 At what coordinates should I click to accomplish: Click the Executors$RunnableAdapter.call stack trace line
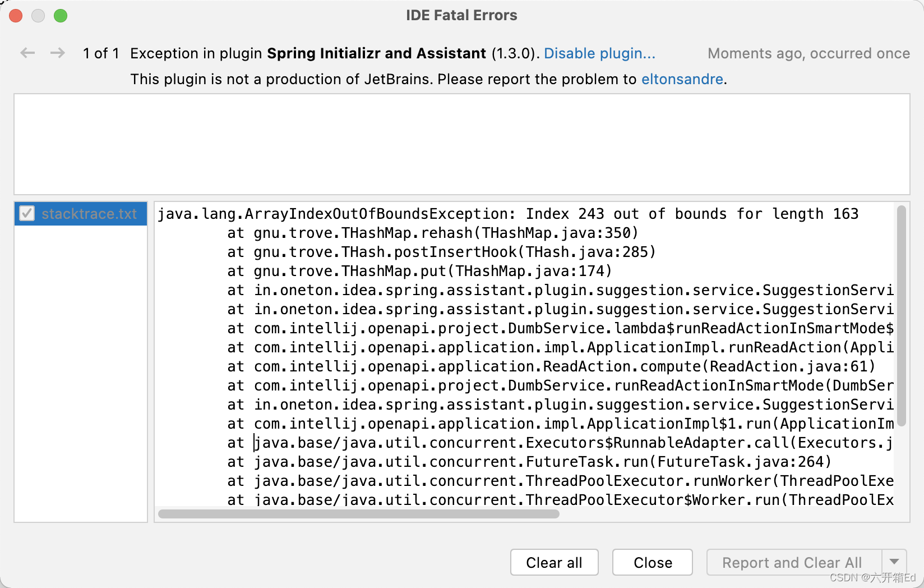coord(560,443)
